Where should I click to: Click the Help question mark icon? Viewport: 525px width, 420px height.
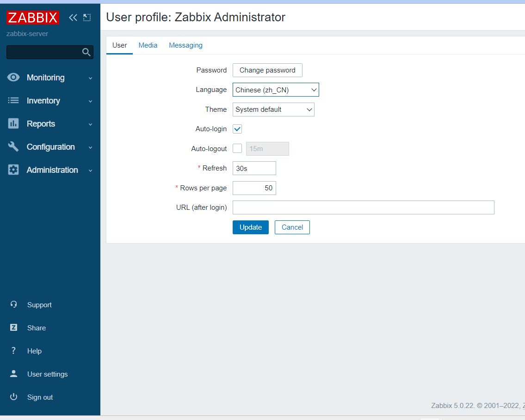click(x=14, y=350)
